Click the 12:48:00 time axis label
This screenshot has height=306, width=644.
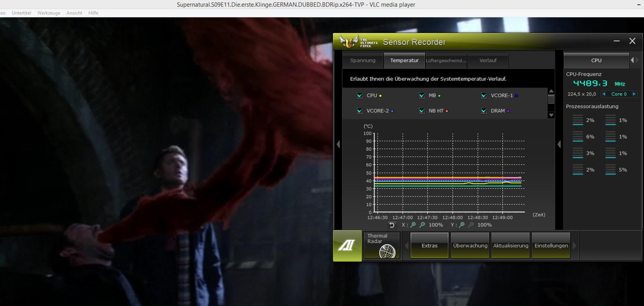pyautogui.click(x=452, y=218)
